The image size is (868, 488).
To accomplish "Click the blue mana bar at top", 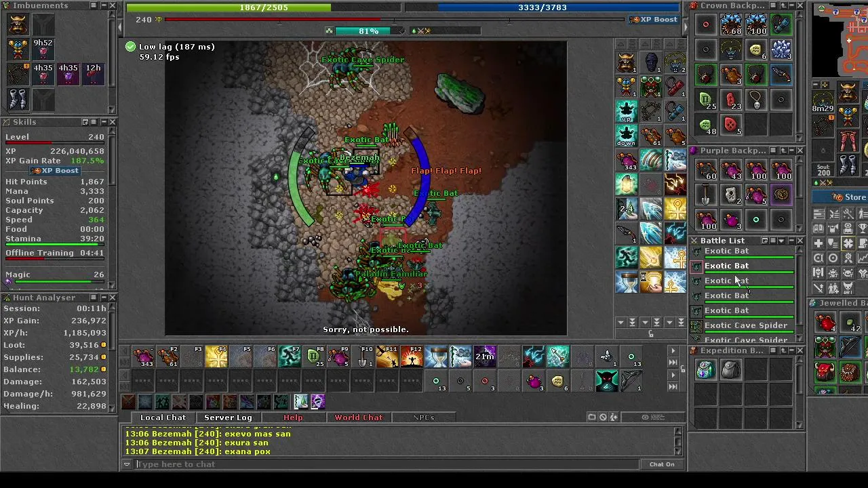I will 542,7.
